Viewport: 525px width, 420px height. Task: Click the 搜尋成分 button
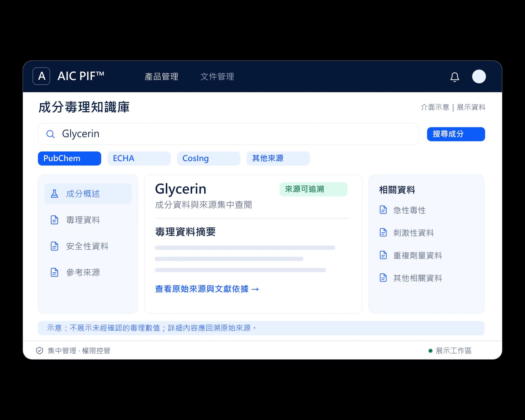click(x=456, y=134)
